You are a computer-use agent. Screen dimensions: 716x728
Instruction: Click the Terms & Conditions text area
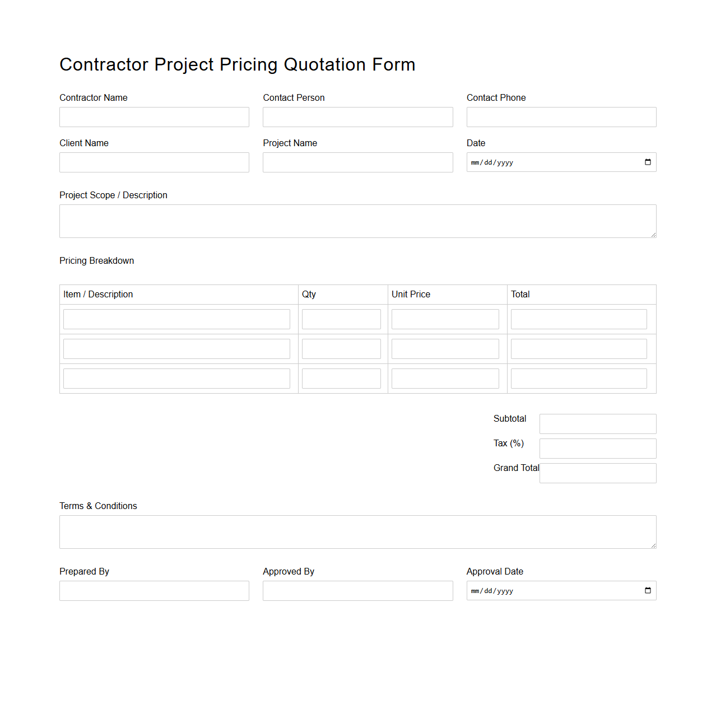357,531
